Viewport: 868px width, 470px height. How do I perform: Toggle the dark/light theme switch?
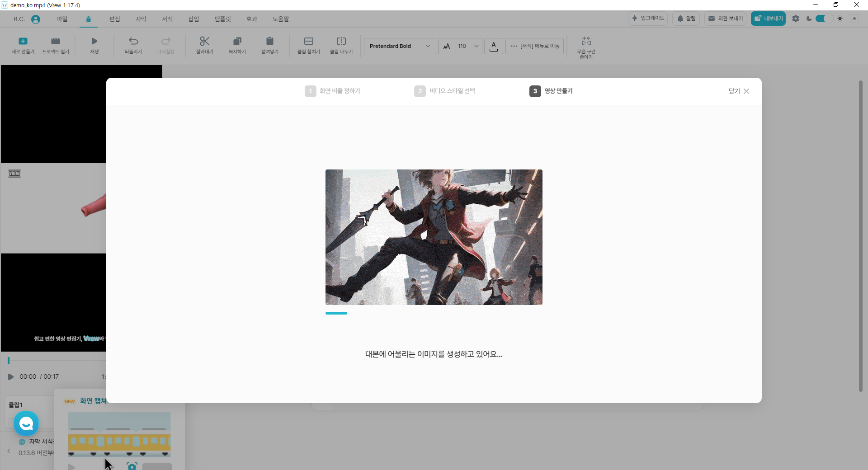824,19
